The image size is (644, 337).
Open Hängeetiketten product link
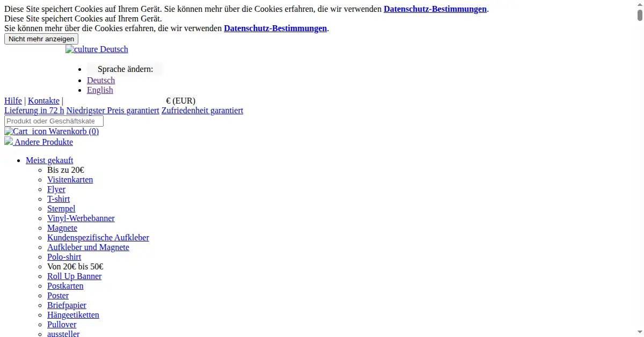point(73,315)
